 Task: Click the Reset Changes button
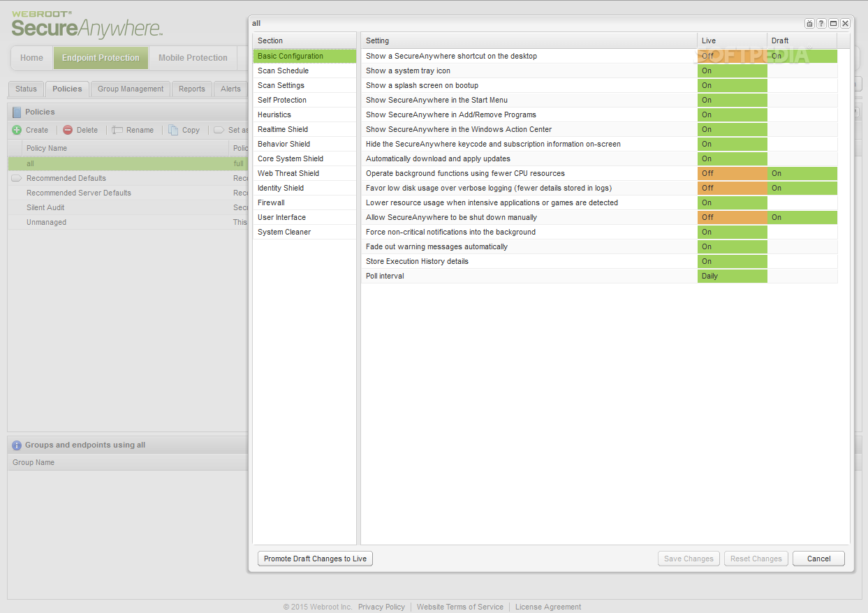pos(756,559)
